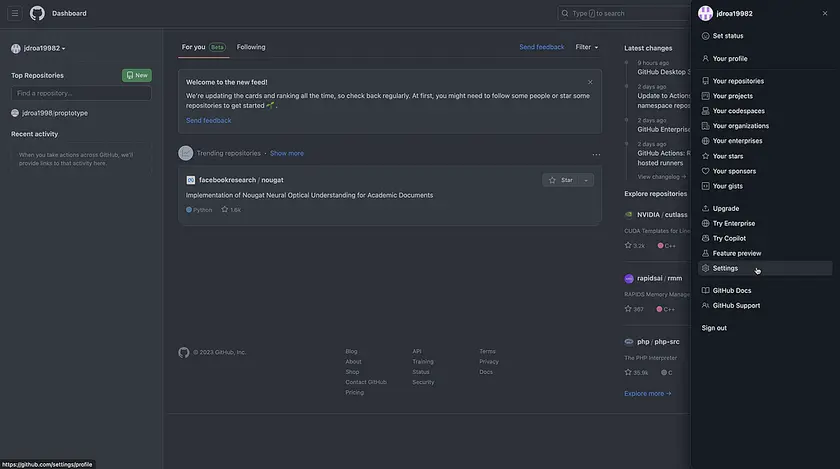Click View changelog link

tap(661, 177)
